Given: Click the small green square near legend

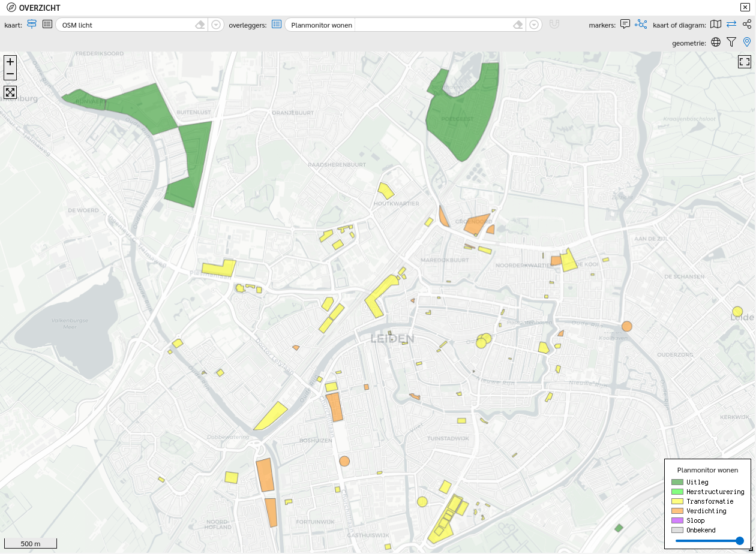Looking at the screenshot, I should 619,528.
